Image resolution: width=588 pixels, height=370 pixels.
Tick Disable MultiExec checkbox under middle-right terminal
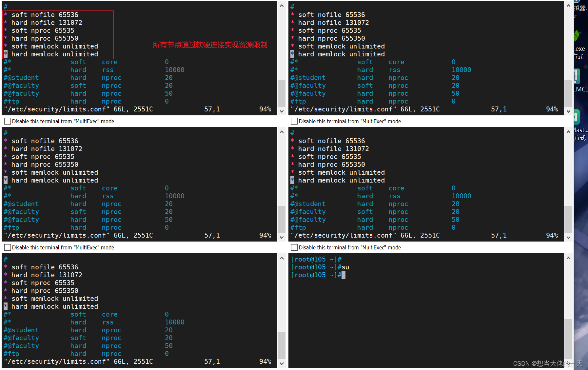[294, 247]
